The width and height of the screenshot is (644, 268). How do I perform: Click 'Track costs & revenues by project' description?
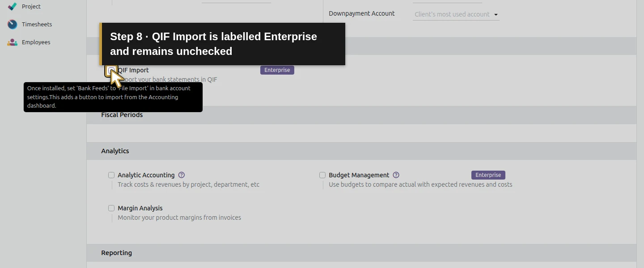[x=189, y=184]
